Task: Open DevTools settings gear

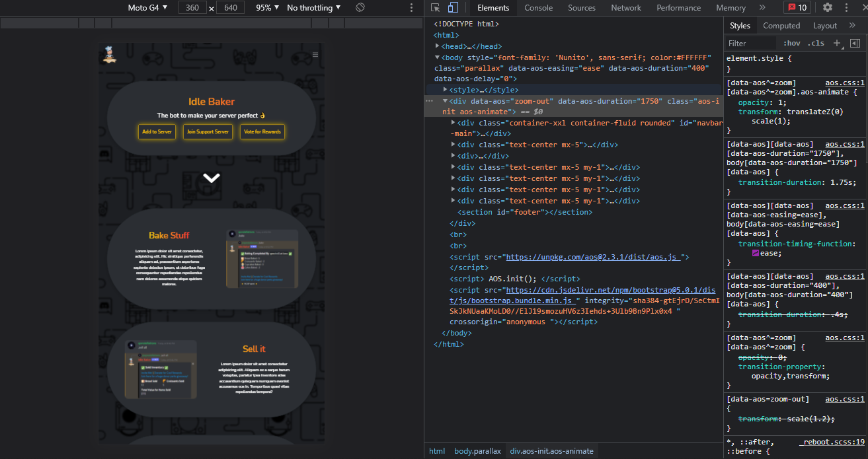Action: click(x=828, y=8)
